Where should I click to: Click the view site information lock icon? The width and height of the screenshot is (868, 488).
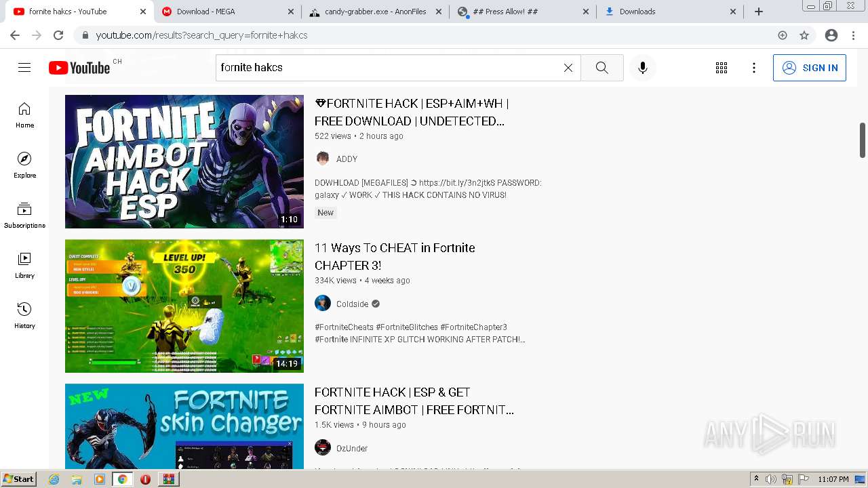click(85, 35)
